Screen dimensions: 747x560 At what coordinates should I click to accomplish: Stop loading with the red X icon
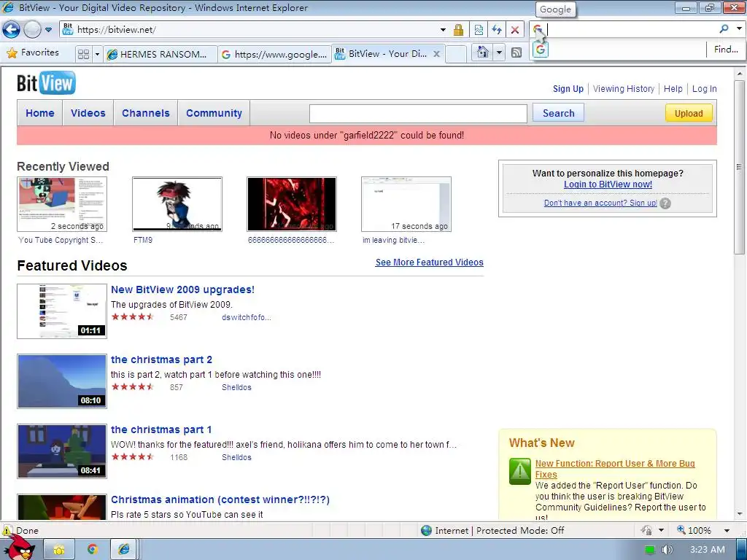tap(514, 30)
